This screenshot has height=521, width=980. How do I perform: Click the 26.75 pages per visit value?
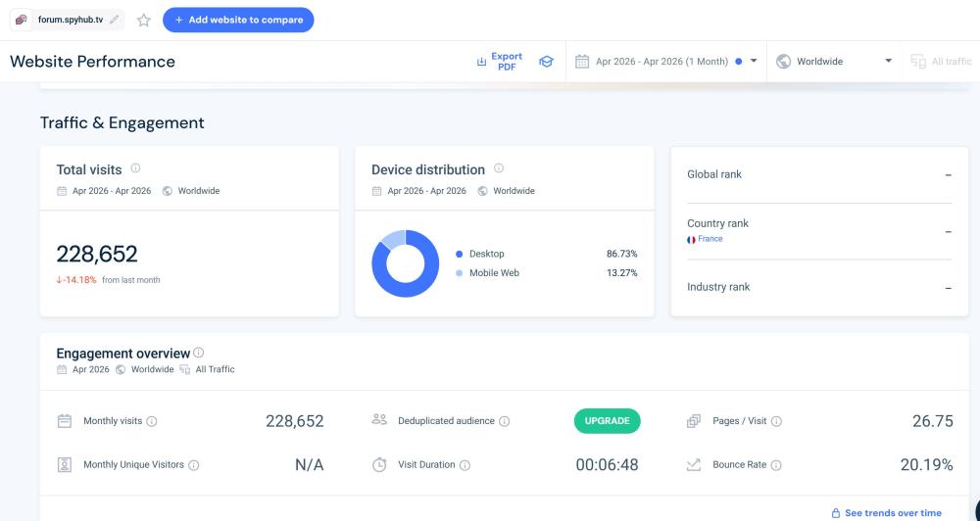[x=933, y=421]
